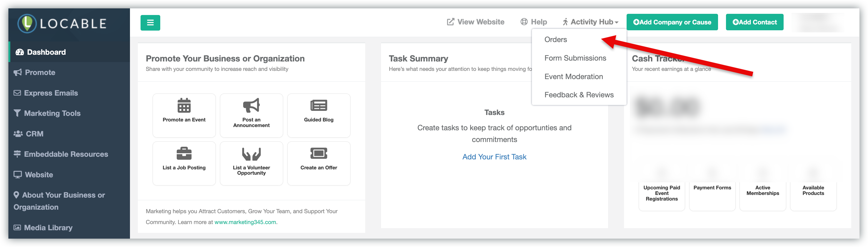Click the Add Company or Cause button

[672, 22]
